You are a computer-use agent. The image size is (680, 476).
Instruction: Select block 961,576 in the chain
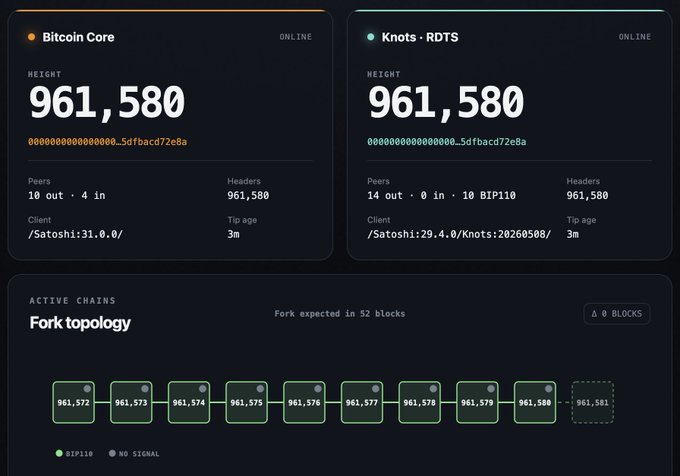[304, 402]
